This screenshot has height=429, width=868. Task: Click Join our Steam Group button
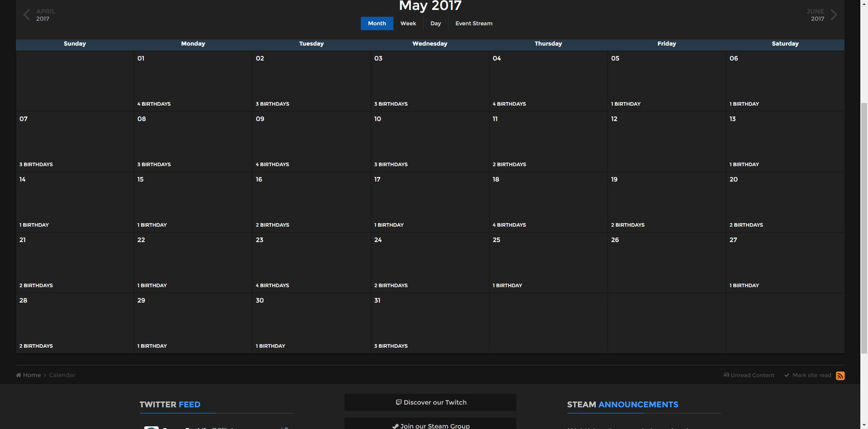click(430, 424)
